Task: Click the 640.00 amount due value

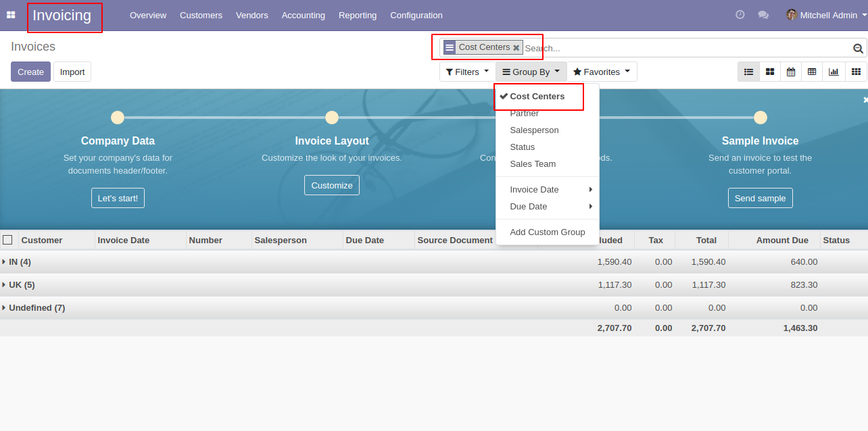Action: pos(804,262)
